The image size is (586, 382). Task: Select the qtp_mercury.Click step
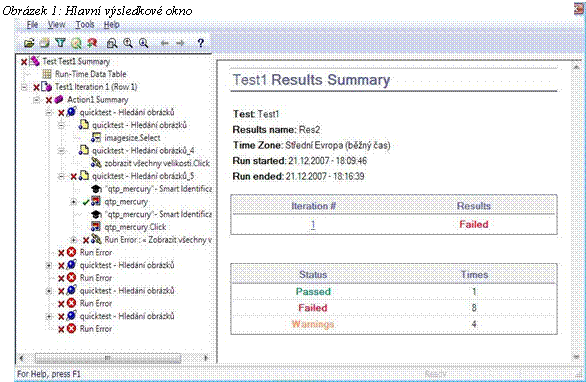135,227
